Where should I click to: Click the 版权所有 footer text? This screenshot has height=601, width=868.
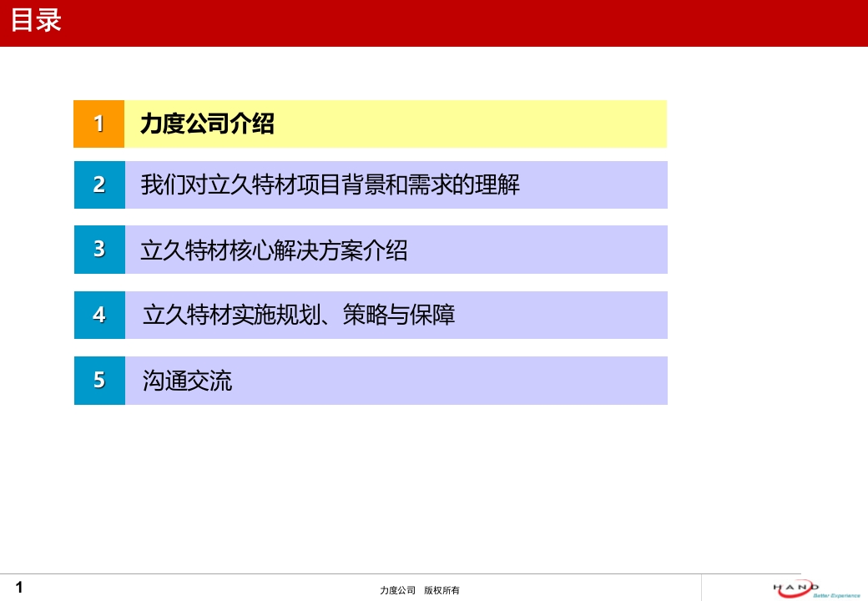442,590
